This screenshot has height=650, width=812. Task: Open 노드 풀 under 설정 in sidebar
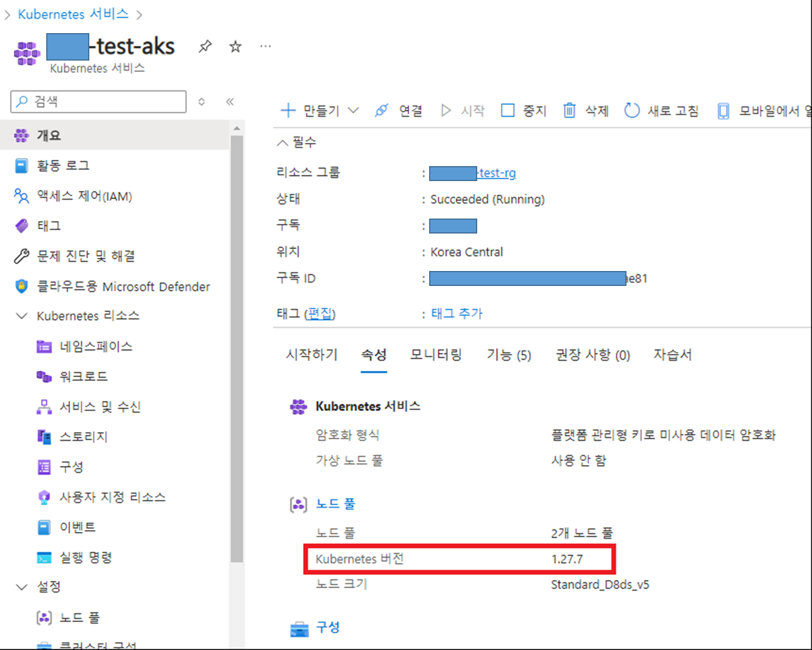79,618
